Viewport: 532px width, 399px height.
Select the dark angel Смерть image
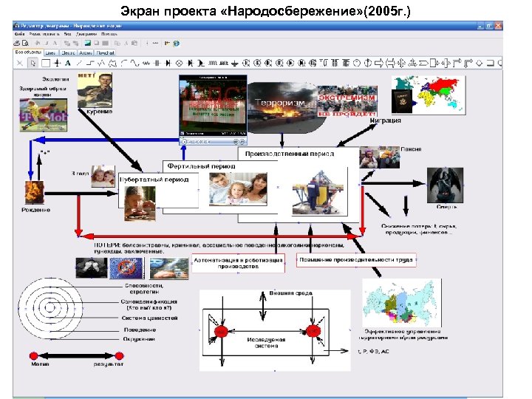coord(445,185)
